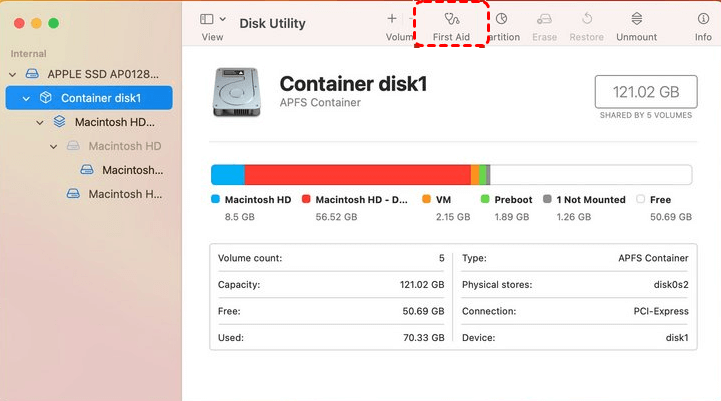Click the Unmount toolbar icon
Screen dimensions: 721x401
click(x=637, y=19)
